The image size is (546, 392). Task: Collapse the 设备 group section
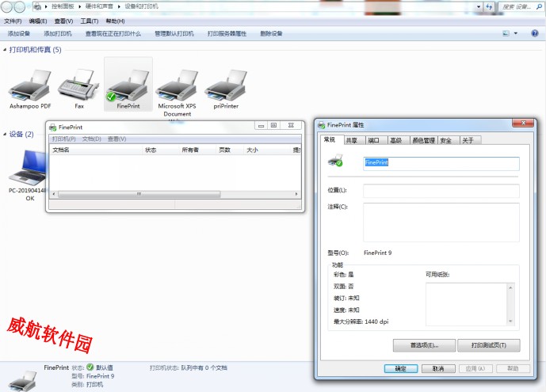(x=5, y=135)
